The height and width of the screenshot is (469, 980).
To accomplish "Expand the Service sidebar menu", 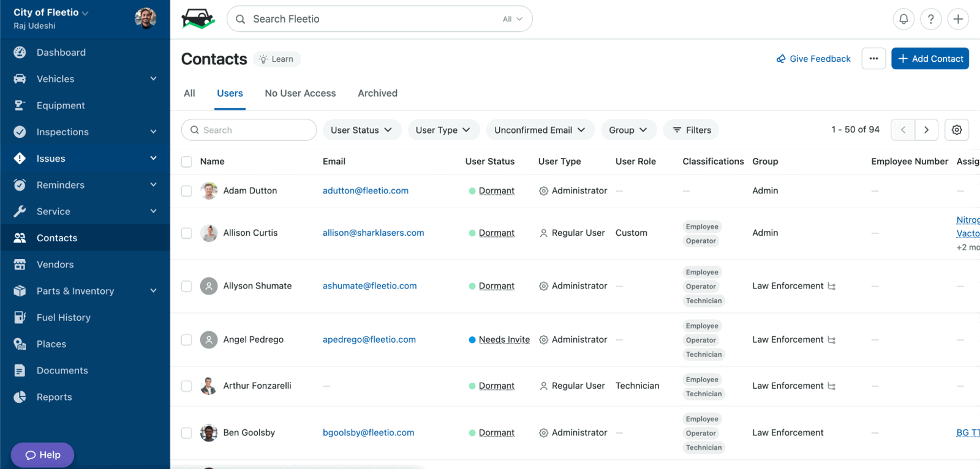I will [x=153, y=211].
